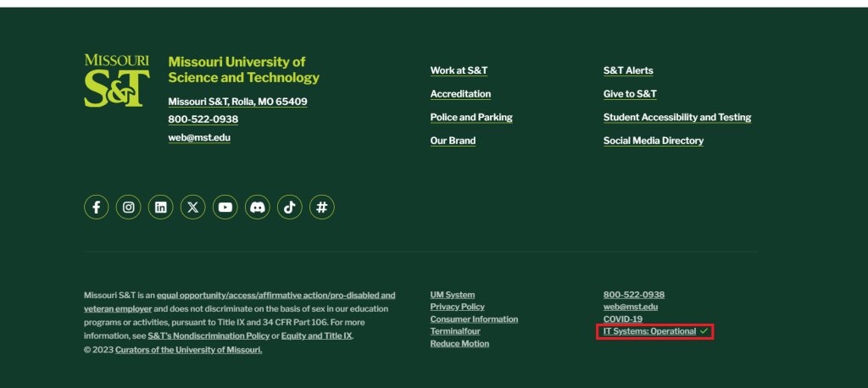Click the © 2023 copyright text
Image resolution: width=868 pixels, height=388 pixels.
(x=98, y=350)
